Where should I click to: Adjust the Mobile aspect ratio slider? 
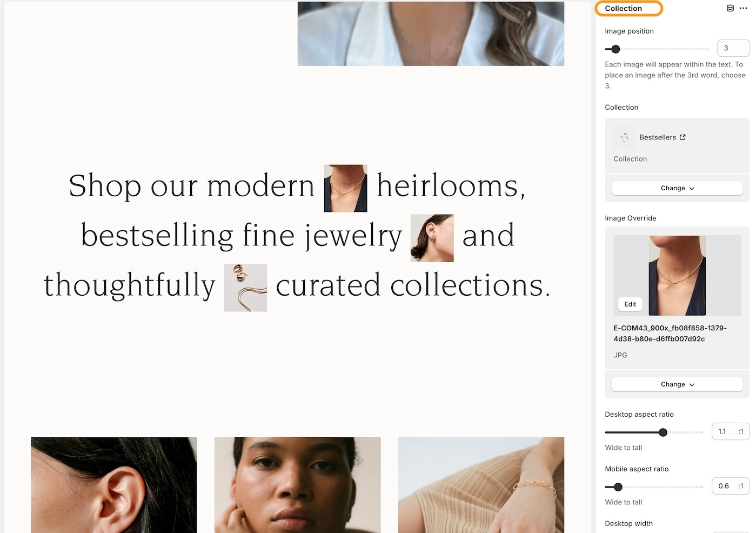click(x=618, y=487)
